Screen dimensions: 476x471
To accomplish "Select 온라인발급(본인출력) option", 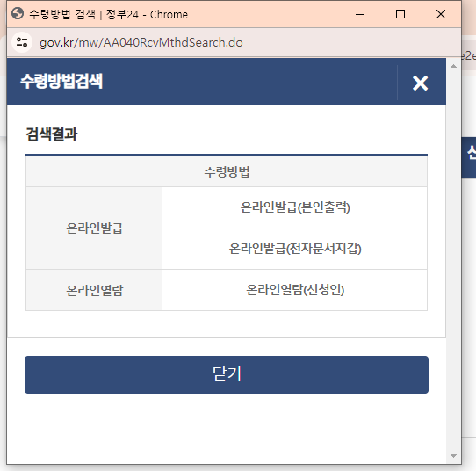I will (x=295, y=207).
